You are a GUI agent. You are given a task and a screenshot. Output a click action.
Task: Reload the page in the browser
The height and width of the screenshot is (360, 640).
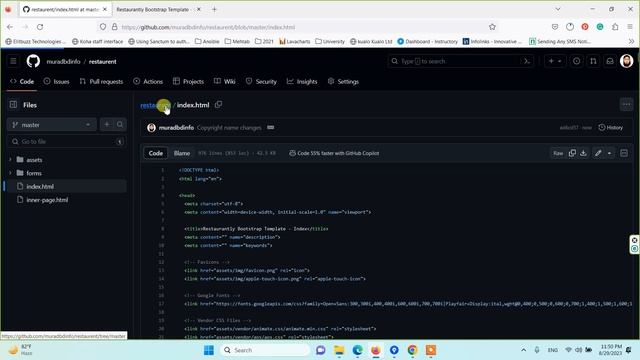tap(40, 27)
